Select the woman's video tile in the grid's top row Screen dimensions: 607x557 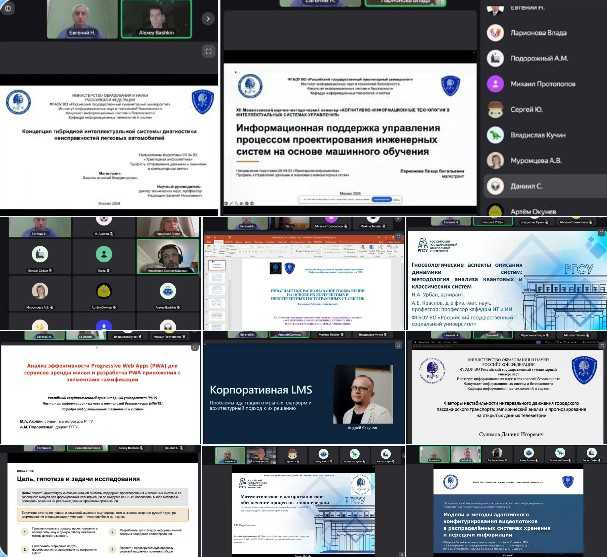(168, 227)
